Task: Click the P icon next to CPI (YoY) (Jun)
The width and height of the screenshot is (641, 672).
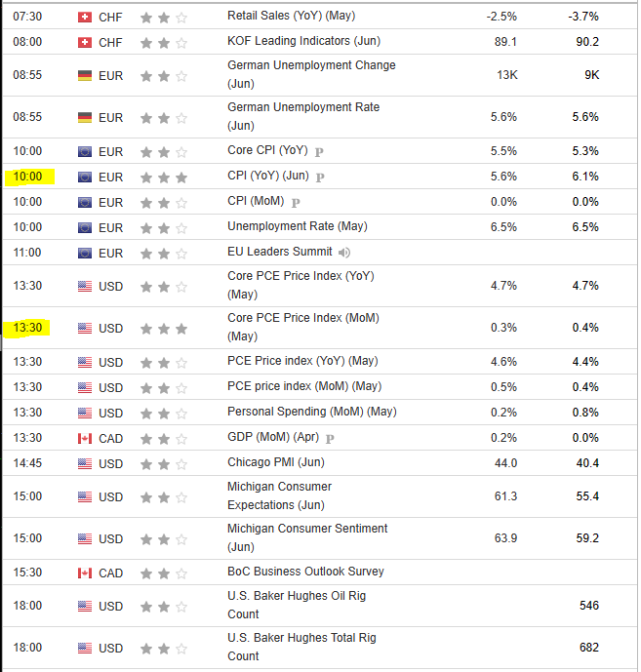Action: (319, 178)
